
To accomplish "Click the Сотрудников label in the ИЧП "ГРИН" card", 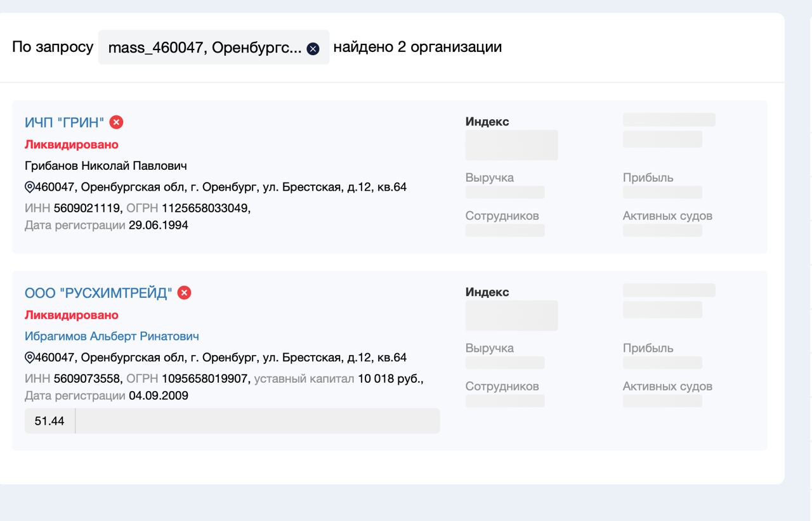I will [x=502, y=215].
